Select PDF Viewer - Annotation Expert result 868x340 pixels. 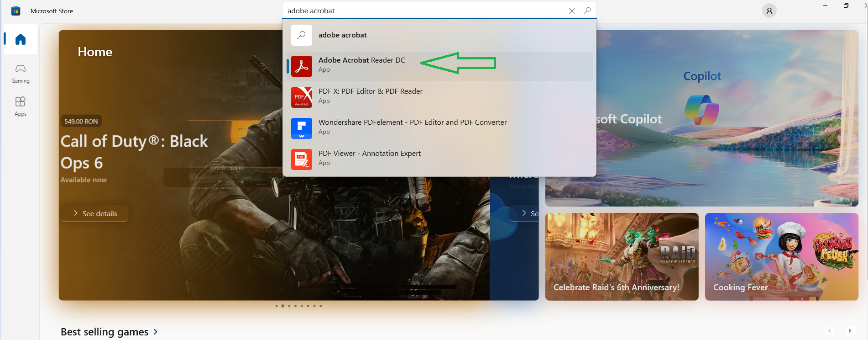(439, 159)
